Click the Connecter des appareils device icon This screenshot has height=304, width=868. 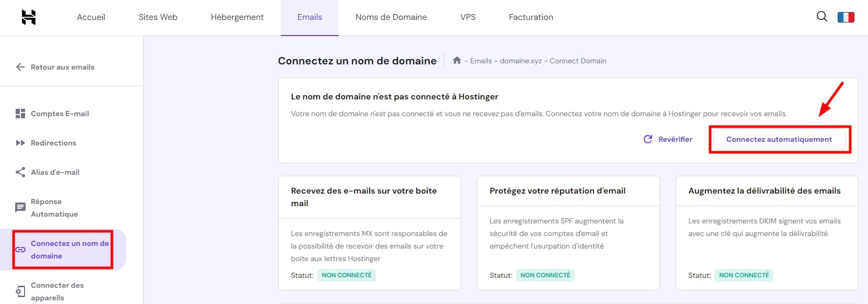click(x=20, y=291)
